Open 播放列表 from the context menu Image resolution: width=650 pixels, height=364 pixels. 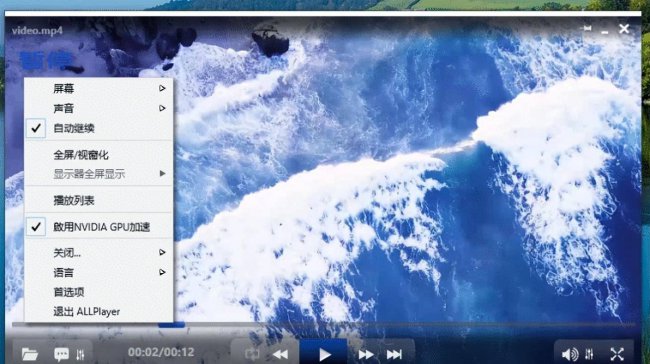coord(99,201)
